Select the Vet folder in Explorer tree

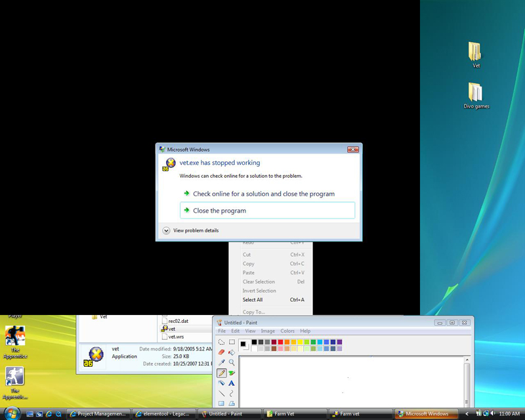tap(100, 316)
